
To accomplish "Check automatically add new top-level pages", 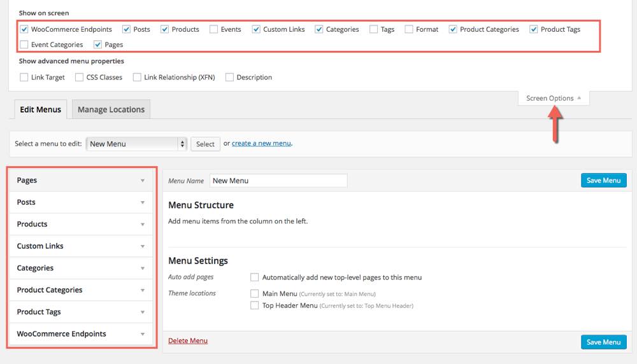I will coord(255,277).
